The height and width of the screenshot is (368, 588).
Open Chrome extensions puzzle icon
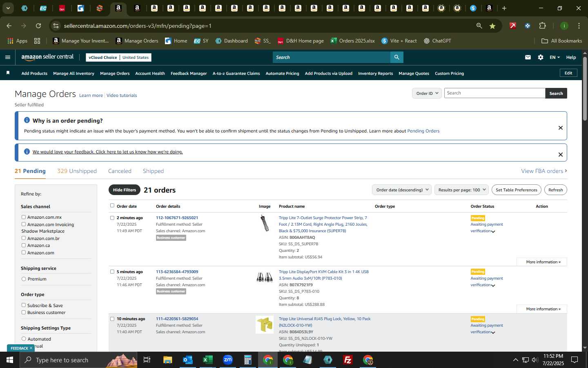click(x=543, y=26)
